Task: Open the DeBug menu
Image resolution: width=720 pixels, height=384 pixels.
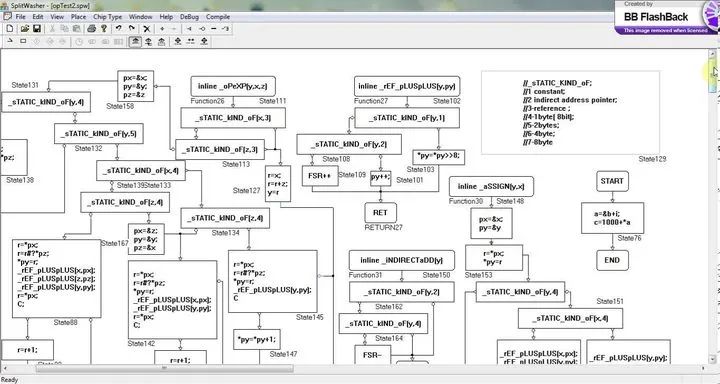Action: [x=189, y=17]
